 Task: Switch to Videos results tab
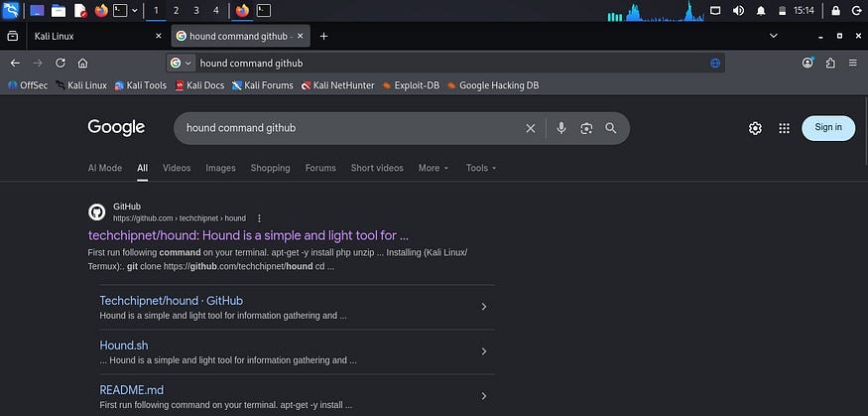click(177, 168)
